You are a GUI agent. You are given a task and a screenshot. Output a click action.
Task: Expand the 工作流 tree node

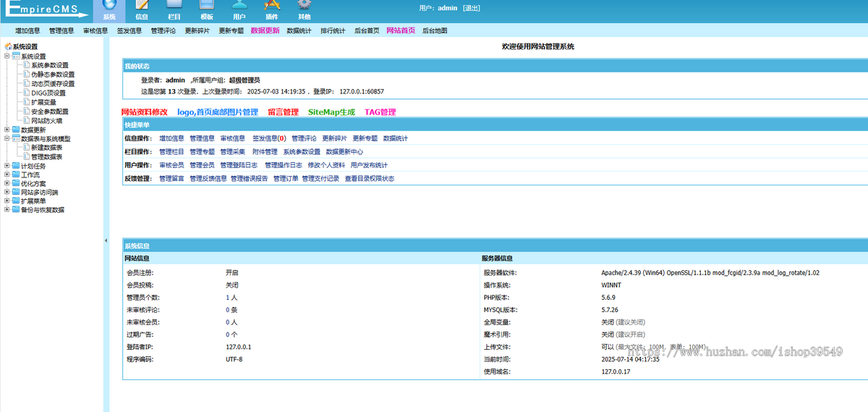(7, 175)
